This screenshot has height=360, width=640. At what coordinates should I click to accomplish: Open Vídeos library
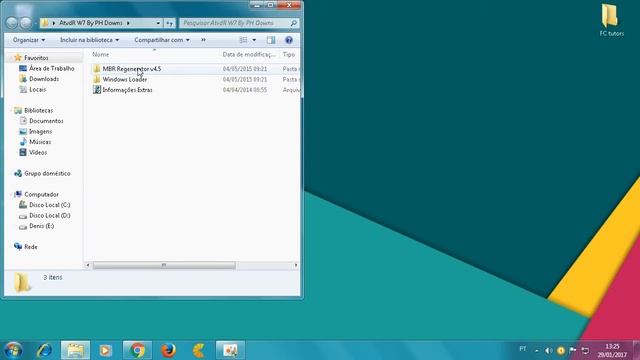pos(38,153)
